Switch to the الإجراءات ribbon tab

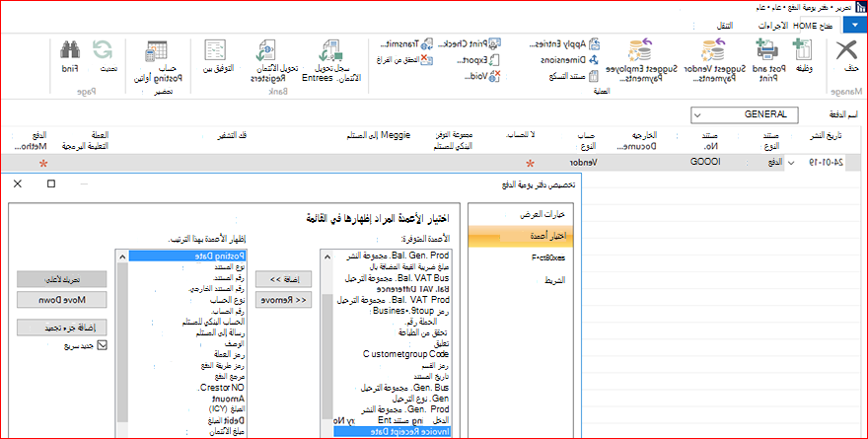pyautogui.click(x=772, y=26)
